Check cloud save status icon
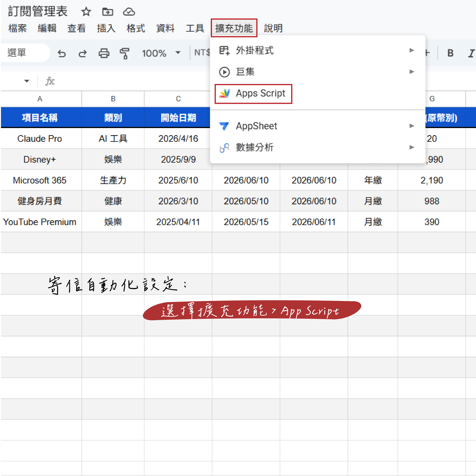 (x=129, y=12)
